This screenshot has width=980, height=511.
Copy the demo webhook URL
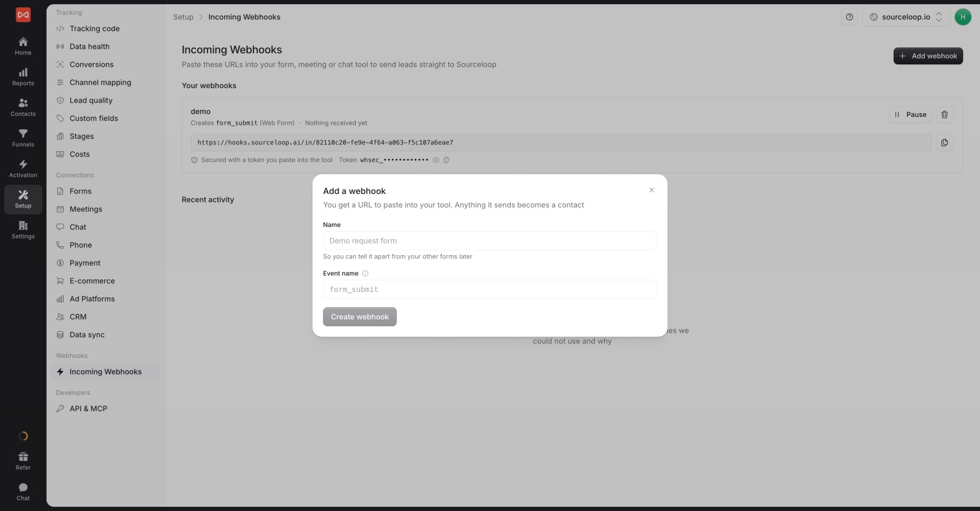pos(944,143)
